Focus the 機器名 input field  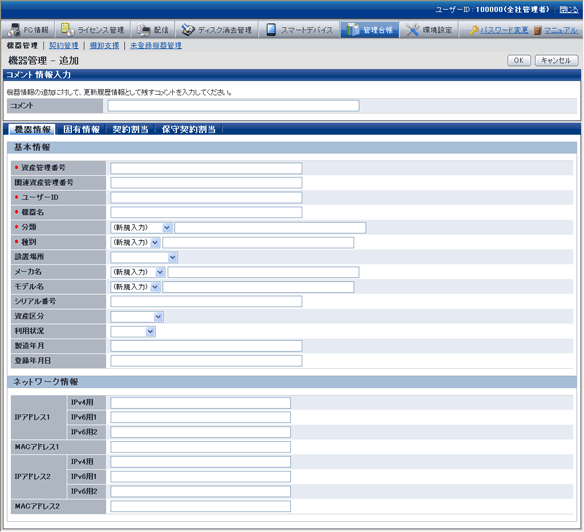(x=206, y=212)
